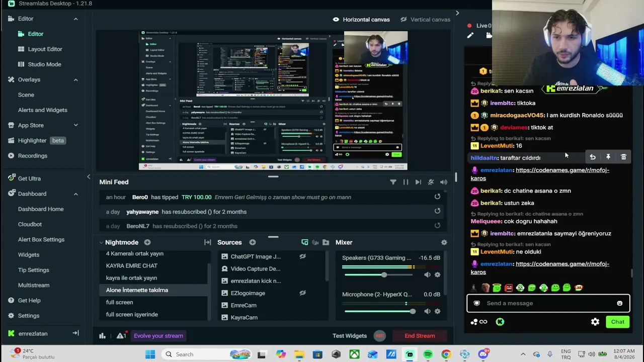The image size is (644, 362).
Task: Expand the App Store section
Action: (x=75, y=125)
